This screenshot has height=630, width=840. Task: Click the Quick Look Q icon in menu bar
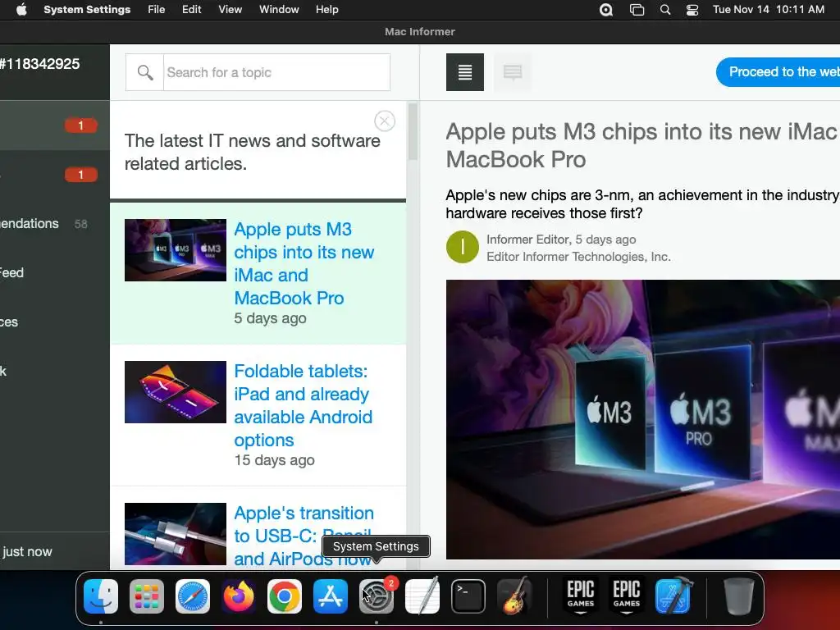606,10
